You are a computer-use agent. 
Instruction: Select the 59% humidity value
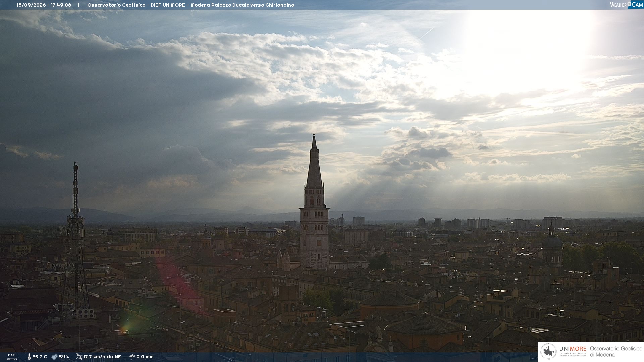click(64, 357)
